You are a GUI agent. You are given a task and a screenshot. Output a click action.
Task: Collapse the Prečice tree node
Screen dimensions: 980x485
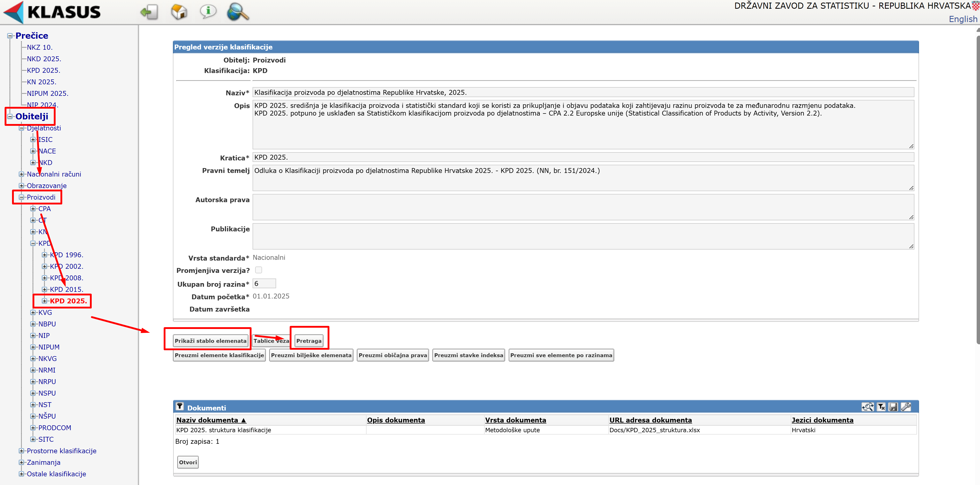[10, 36]
